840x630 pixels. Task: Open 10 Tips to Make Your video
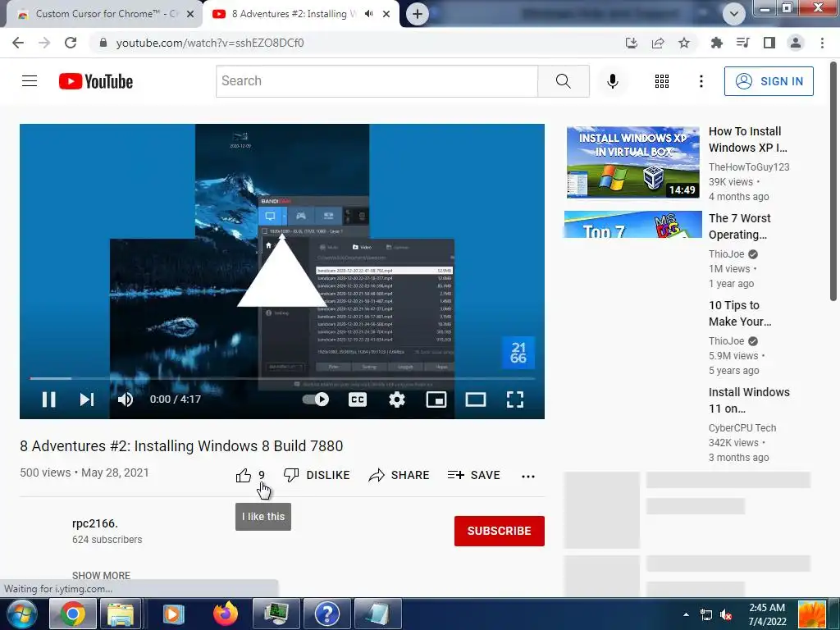(x=740, y=313)
